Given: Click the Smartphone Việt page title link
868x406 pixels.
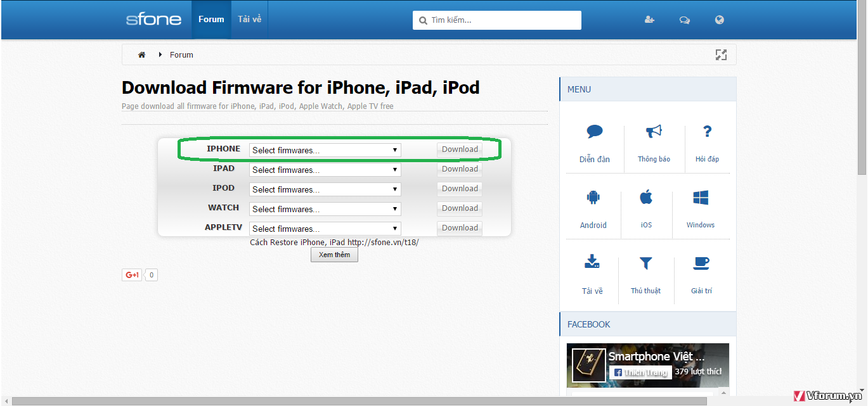Looking at the screenshot, I should (x=656, y=357).
